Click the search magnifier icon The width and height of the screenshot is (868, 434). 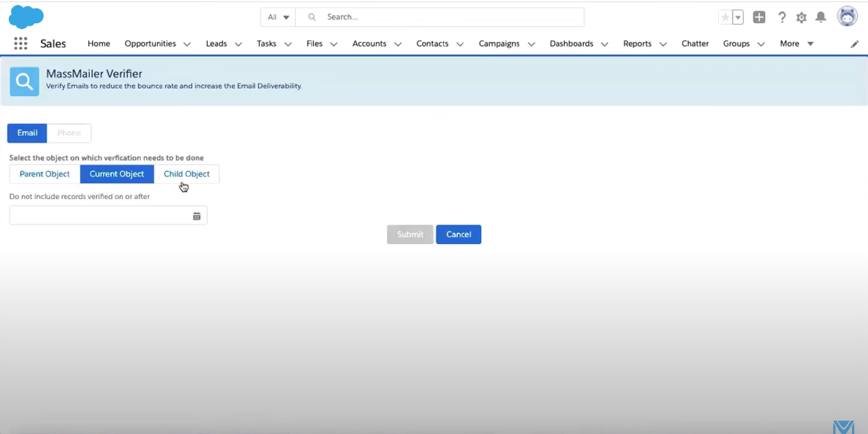tap(312, 17)
